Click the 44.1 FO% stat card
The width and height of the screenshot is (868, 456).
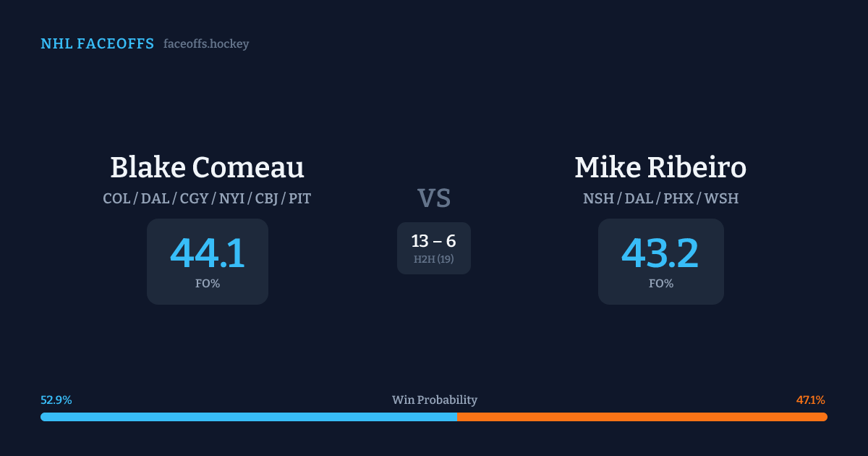208,261
